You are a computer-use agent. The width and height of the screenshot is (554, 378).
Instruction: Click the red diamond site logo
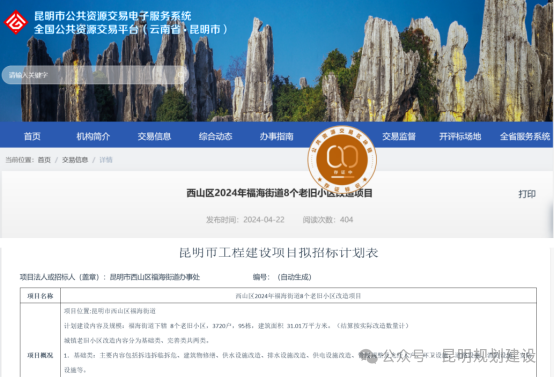pos(16,22)
